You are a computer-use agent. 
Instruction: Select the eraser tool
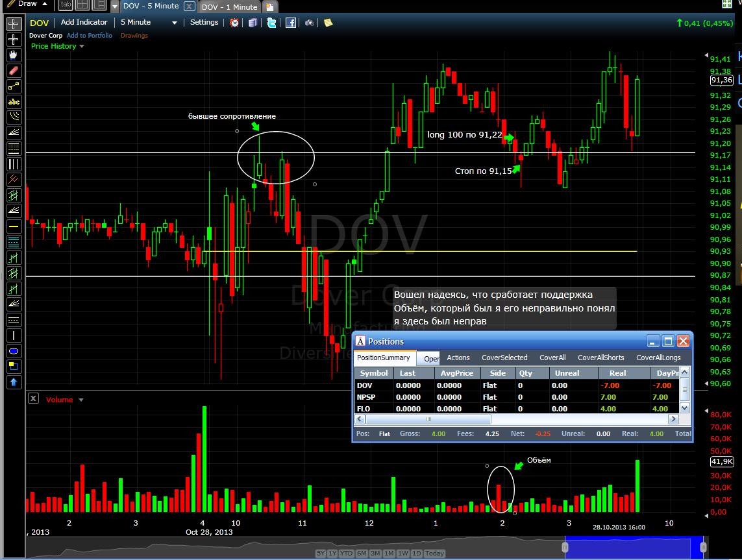point(14,71)
